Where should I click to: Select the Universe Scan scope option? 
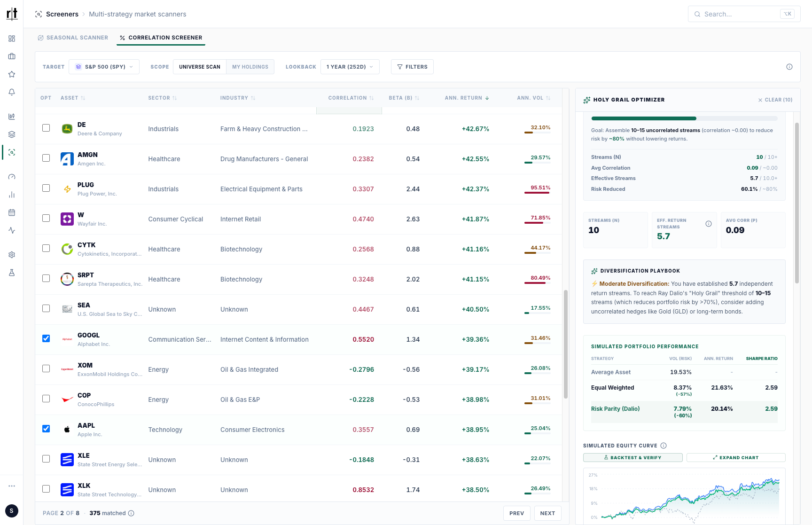tap(200, 67)
